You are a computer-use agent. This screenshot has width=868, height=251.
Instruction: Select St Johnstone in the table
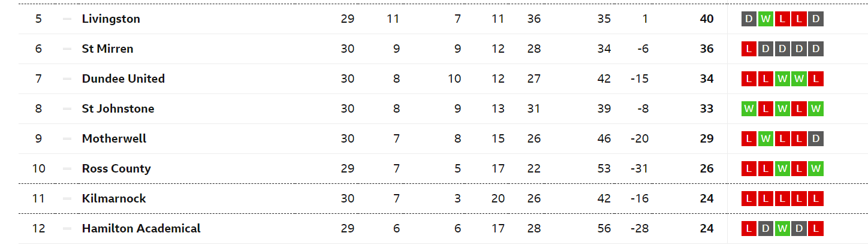pos(118,108)
